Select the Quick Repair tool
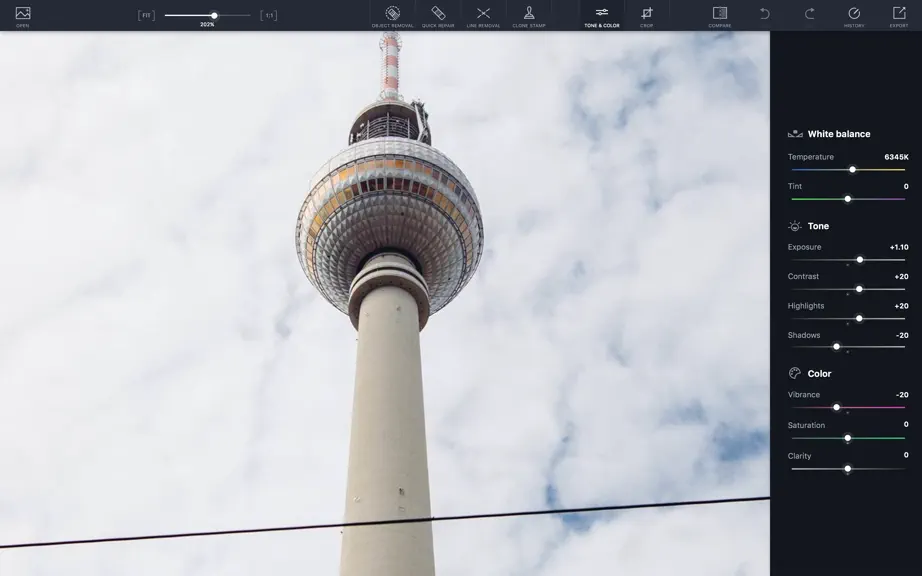 438,16
